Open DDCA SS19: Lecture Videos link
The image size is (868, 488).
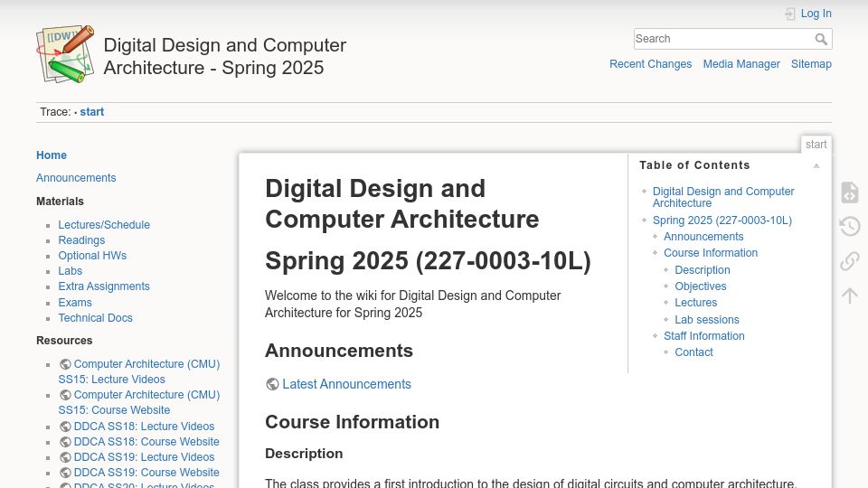(144, 457)
